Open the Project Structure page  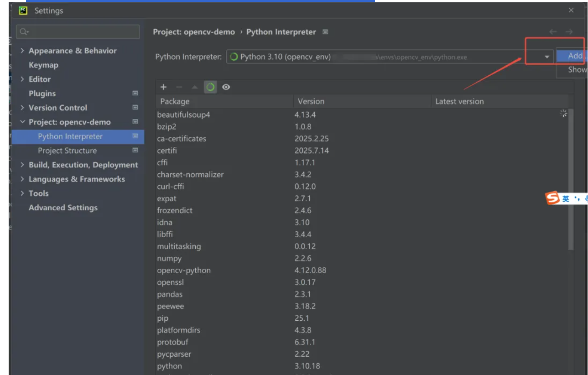click(67, 151)
